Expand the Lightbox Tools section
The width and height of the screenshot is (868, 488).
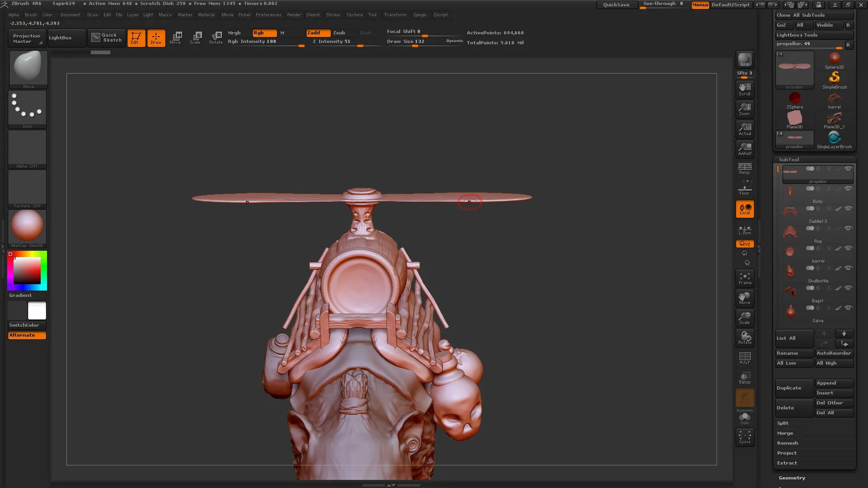(797, 35)
